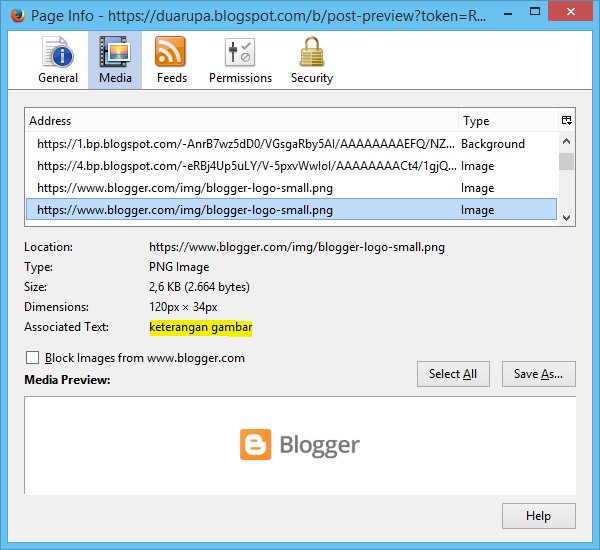Open the Feeds RSS icon
The width and height of the screenshot is (600, 550).
point(170,52)
